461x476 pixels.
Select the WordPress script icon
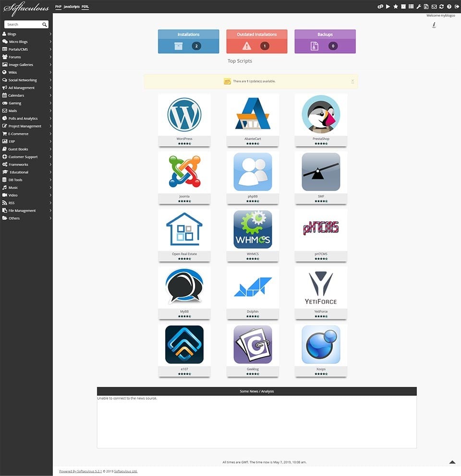coord(184,114)
